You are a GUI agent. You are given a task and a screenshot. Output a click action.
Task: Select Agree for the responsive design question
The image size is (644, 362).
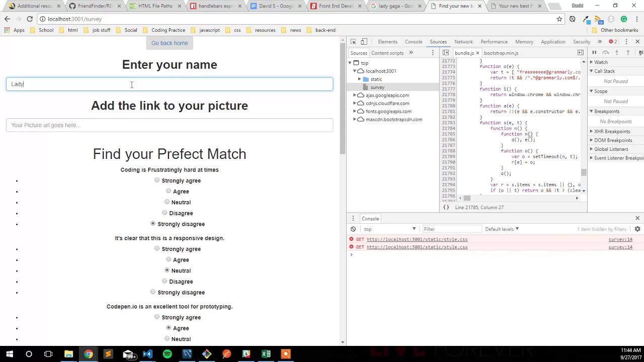pyautogui.click(x=169, y=259)
